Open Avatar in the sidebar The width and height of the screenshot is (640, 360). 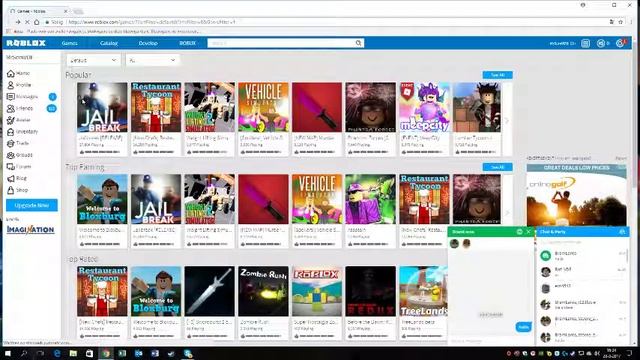pyautogui.click(x=19, y=120)
